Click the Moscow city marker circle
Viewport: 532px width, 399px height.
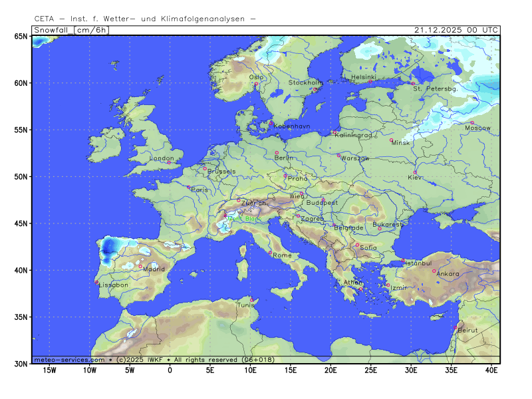pos(472,122)
